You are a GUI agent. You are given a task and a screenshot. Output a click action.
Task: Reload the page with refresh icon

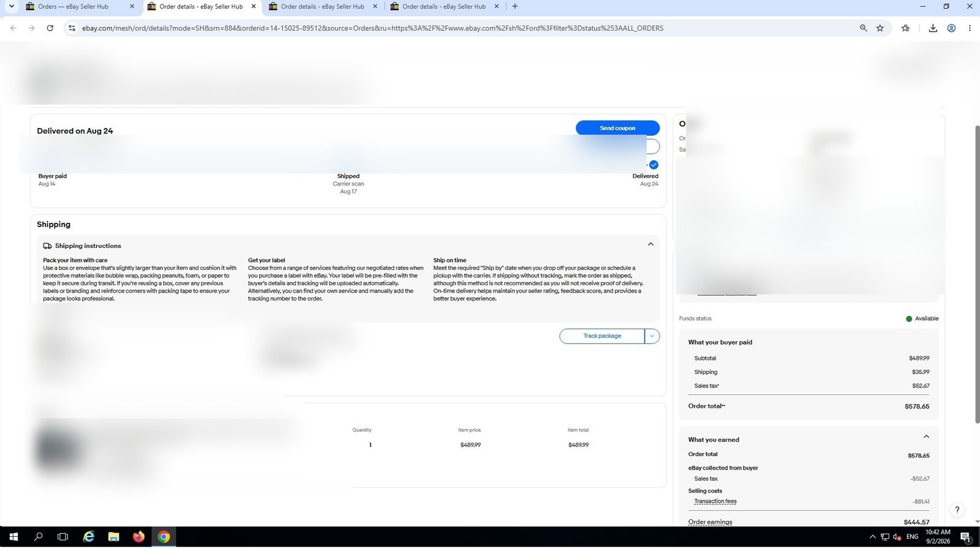[x=50, y=28]
